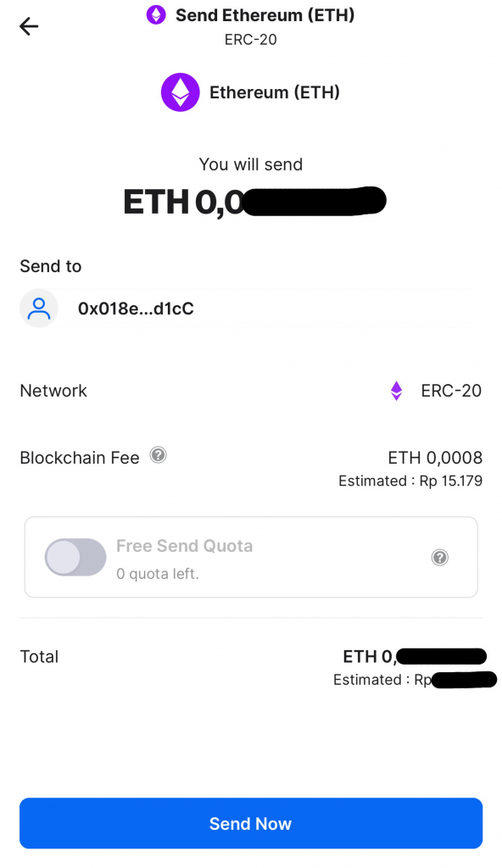This screenshot has height=868, width=502.
Task: Go back with the left arrow icon
Action: click(x=29, y=26)
